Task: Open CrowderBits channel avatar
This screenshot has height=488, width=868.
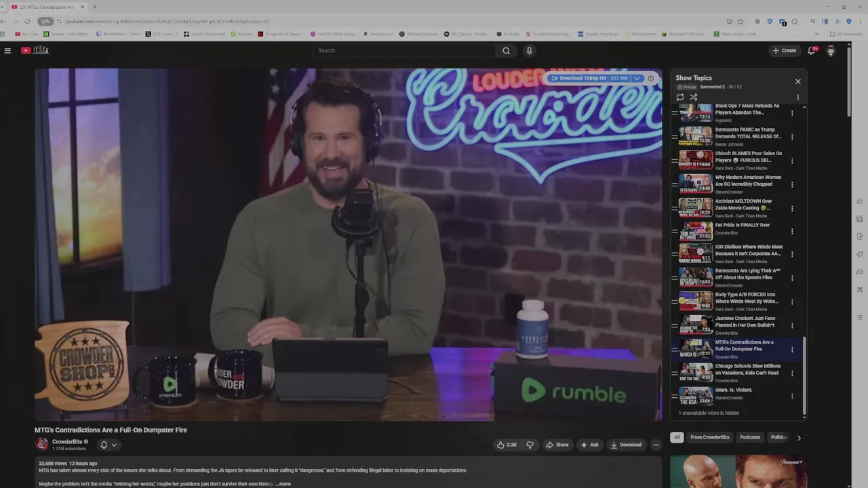Action: [x=41, y=444]
